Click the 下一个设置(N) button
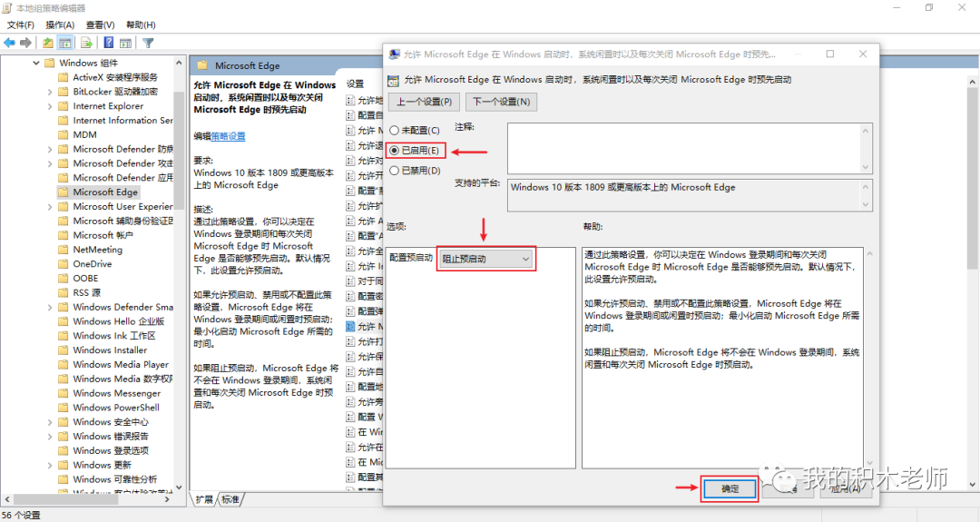The image size is (980, 522). tap(501, 102)
